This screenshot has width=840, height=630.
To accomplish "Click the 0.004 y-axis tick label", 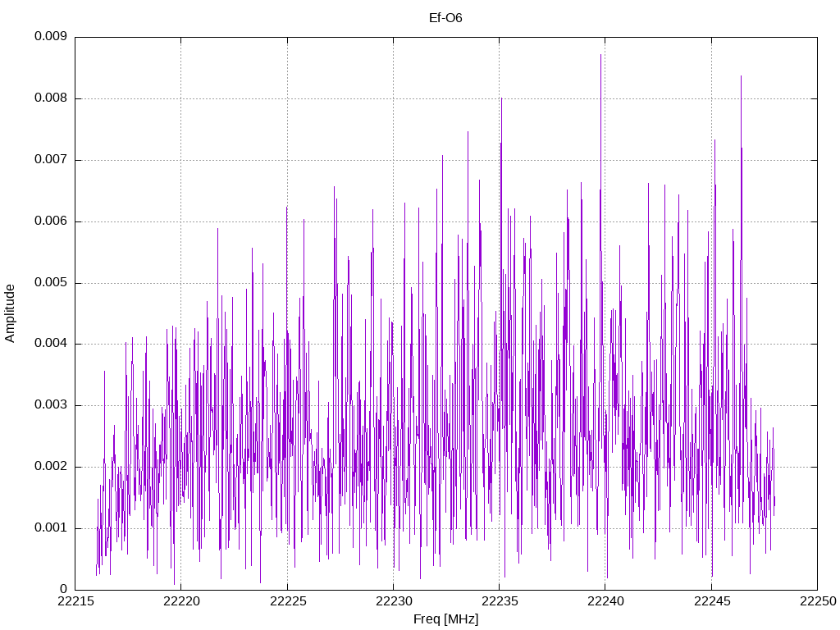I will 51,344.
